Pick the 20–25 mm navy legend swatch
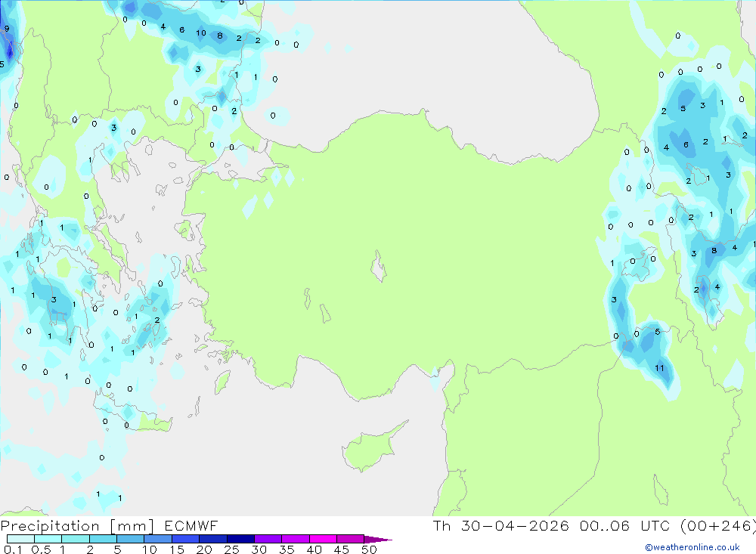756x554 pixels. [x=213, y=539]
